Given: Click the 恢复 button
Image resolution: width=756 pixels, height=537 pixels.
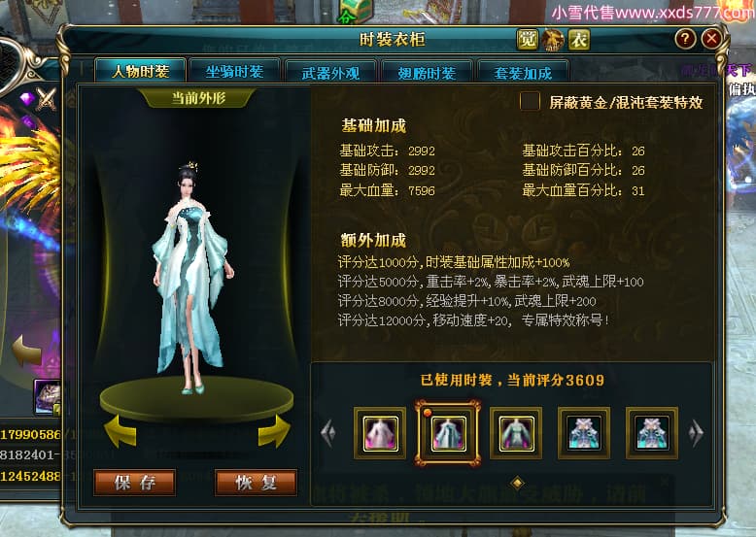Looking at the screenshot, I should coord(256,483).
